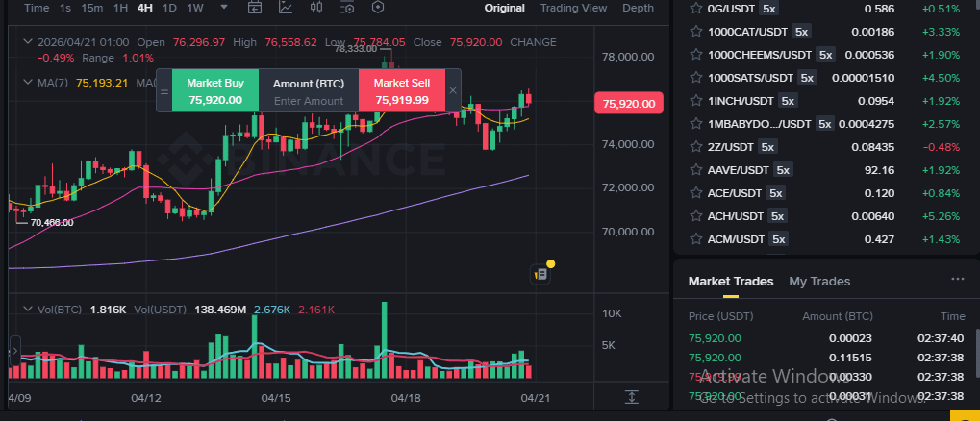
Task: Toggle favorite on 1MBABYDO.../USDT
Action: [x=695, y=124]
